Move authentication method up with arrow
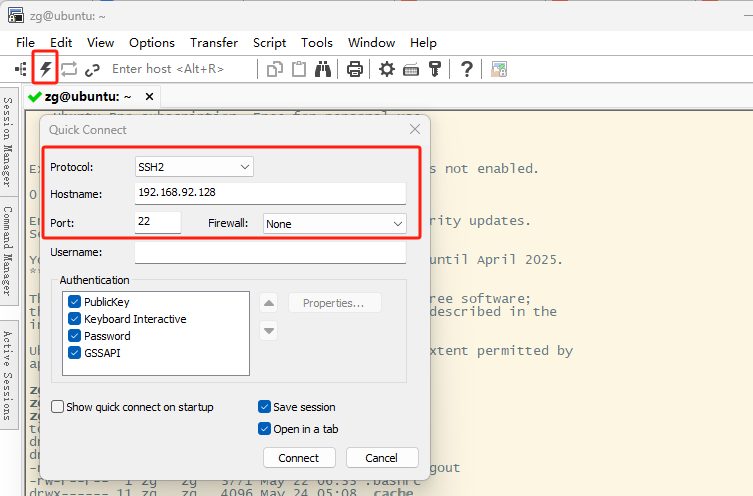Viewport: 753px width, 496px height. [269, 303]
